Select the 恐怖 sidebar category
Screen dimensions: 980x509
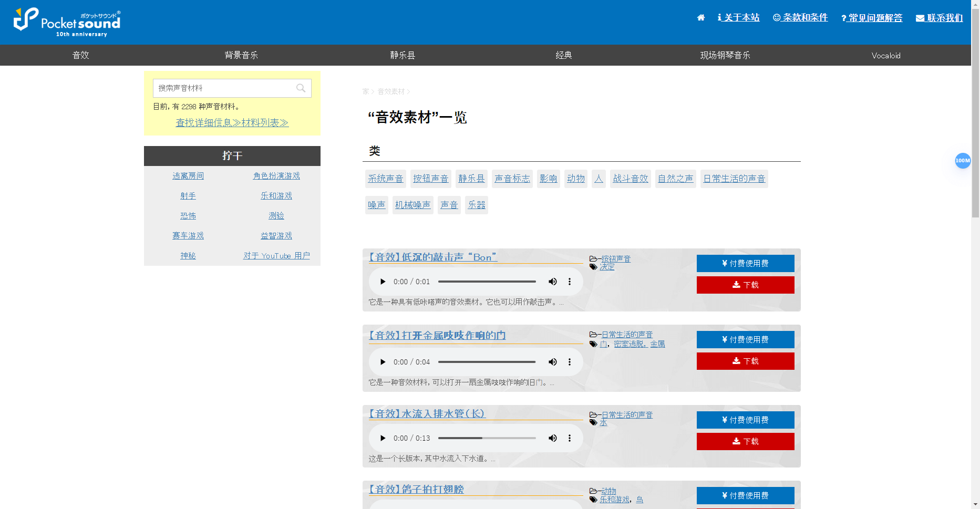click(x=188, y=216)
